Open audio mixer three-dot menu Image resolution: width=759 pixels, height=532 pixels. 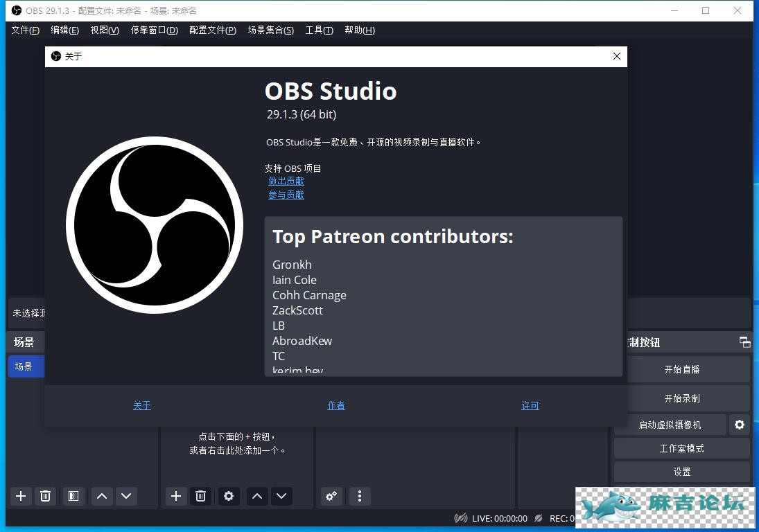[x=359, y=496]
